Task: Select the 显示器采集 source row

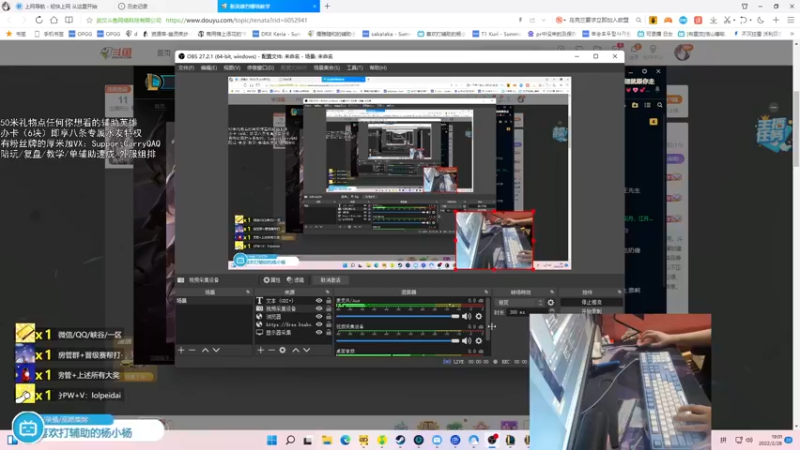Action: coord(293,332)
